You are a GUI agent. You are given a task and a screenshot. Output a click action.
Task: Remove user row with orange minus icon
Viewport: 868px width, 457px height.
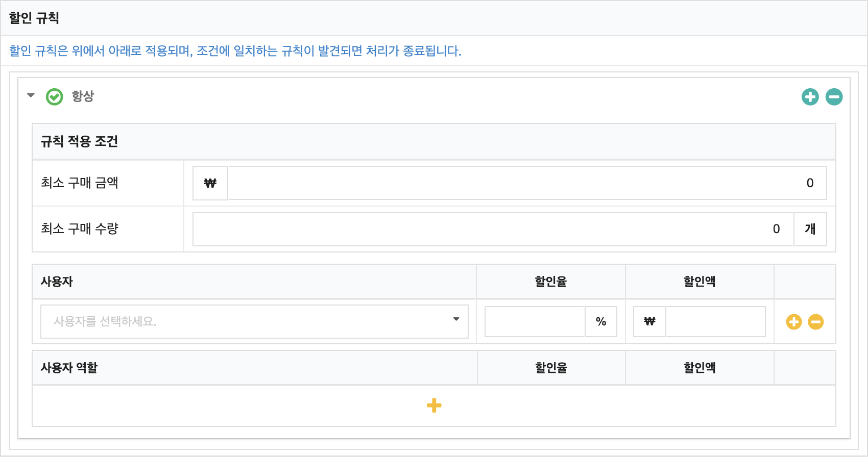click(x=816, y=322)
